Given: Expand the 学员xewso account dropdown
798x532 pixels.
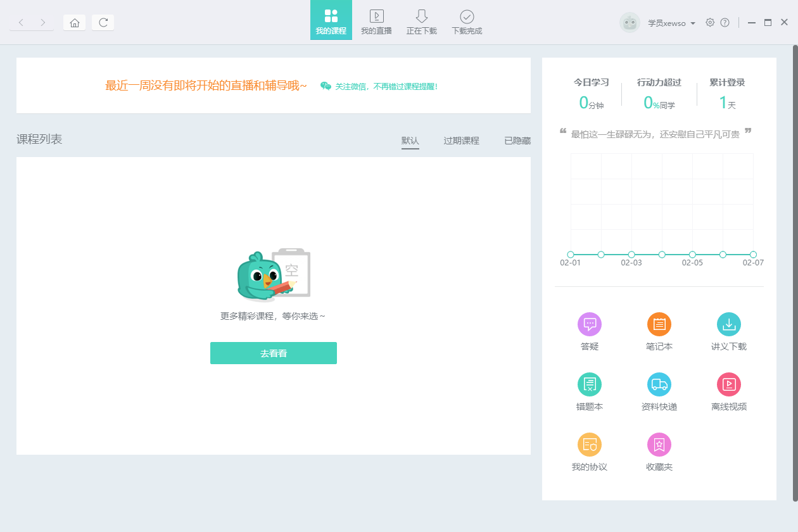Looking at the screenshot, I should coord(671,23).
